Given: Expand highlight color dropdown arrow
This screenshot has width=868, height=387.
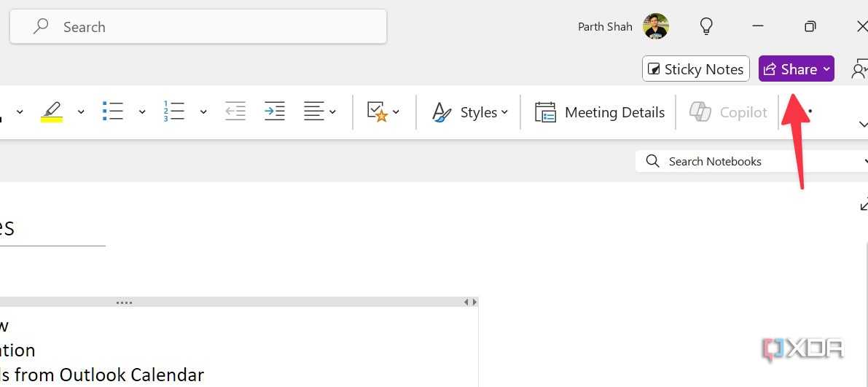Looking at the screenshot, I should (81, 112).
